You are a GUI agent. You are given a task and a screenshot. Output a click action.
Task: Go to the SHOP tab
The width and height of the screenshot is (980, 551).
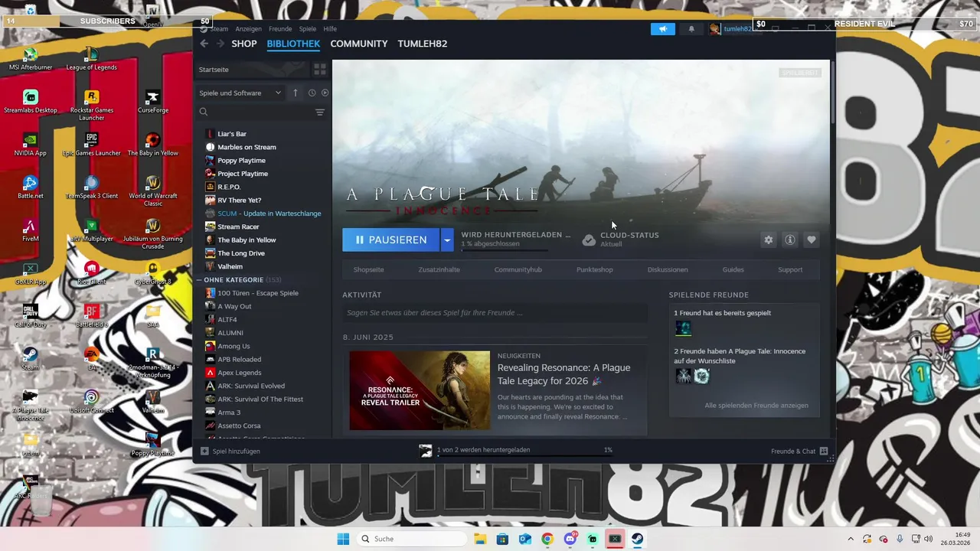(244, 44)
